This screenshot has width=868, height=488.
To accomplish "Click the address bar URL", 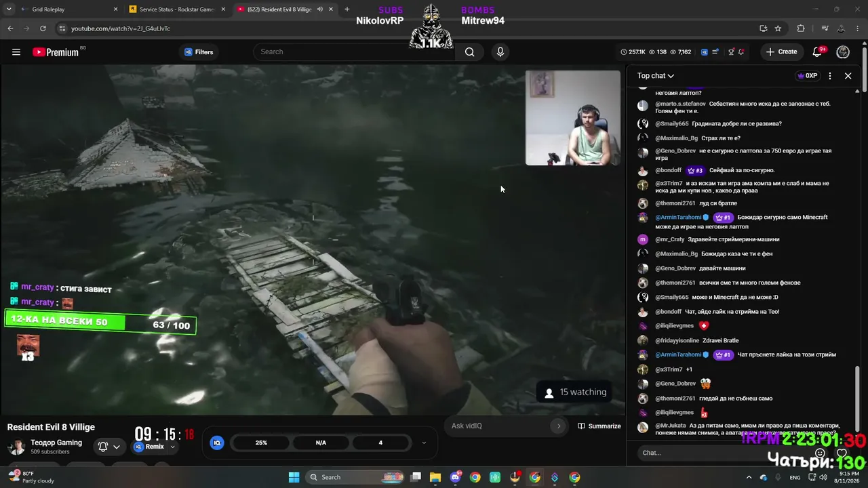I will pos(121,28).
